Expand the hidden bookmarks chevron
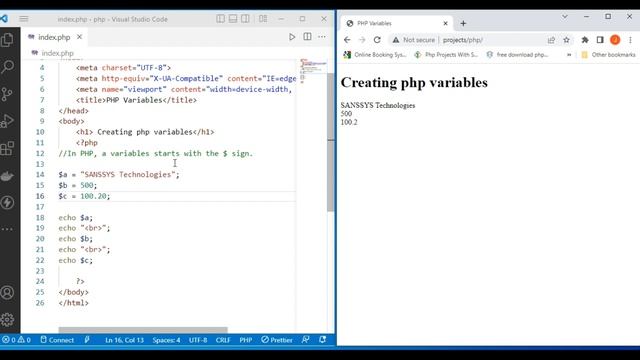The width and height of the screenshot is (640, 360). pos(569,54)
